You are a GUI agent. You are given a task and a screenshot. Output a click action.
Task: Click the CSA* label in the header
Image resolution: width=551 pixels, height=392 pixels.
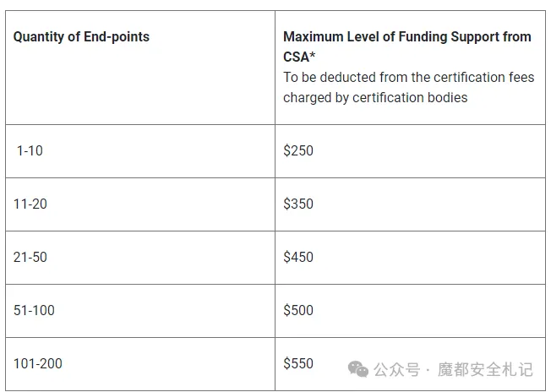pyautogui.click(x=299, y=57)
